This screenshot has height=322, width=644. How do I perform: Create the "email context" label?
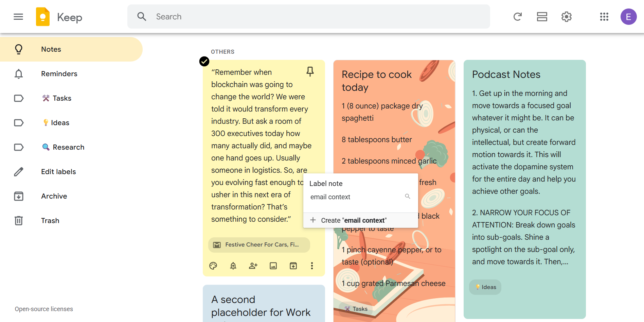coord(353,220)
